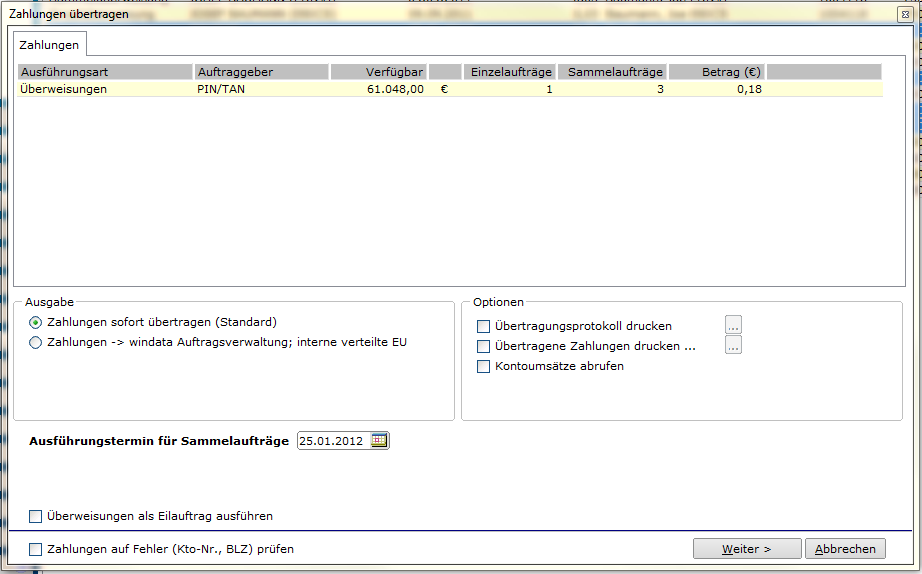The width and height of the screenshot is (922, 574).
Task: Check Überweisungen als Eilauftrag ausführen
Action: tap(36, 516)
